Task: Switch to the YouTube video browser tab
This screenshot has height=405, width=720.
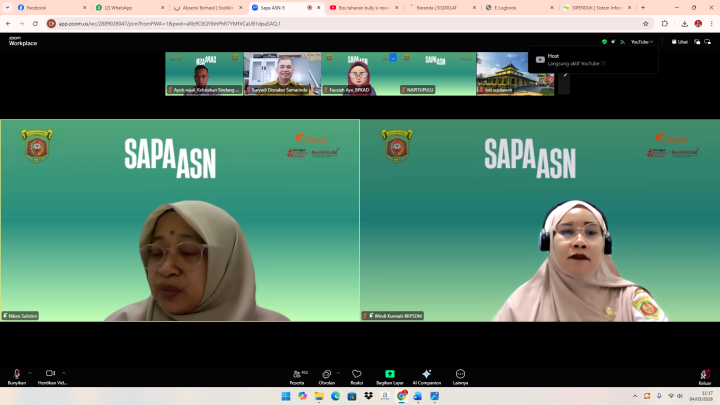Action: point(363,8)
